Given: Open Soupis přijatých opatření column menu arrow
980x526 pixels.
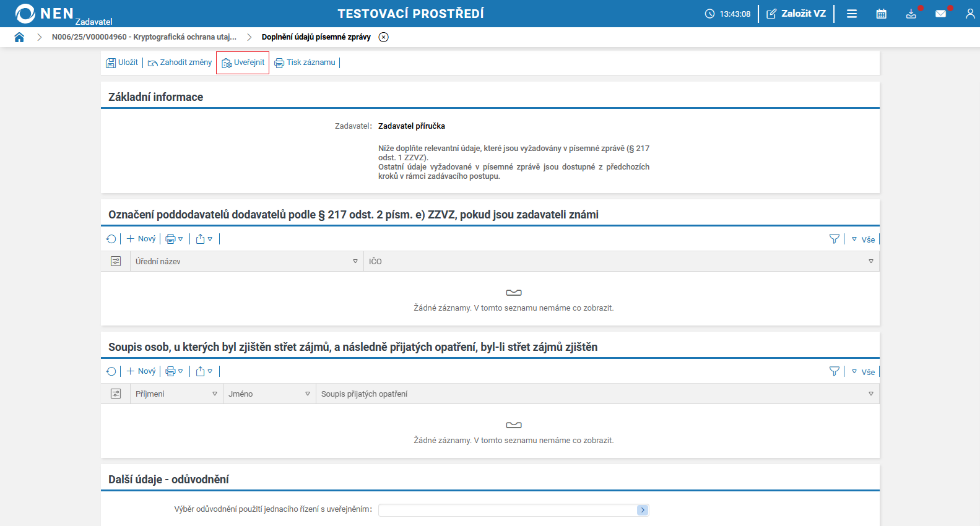Looking at the screenshot, I should point(871,394).
